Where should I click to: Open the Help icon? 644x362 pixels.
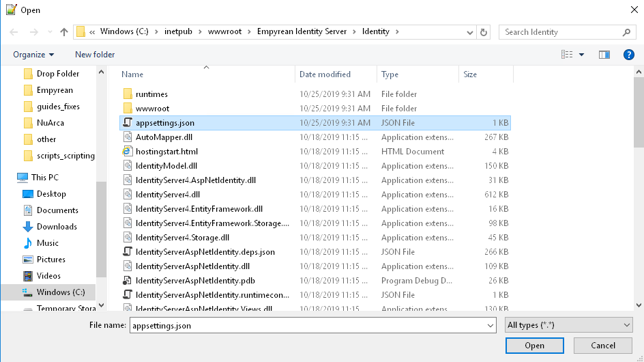(628, 55)
